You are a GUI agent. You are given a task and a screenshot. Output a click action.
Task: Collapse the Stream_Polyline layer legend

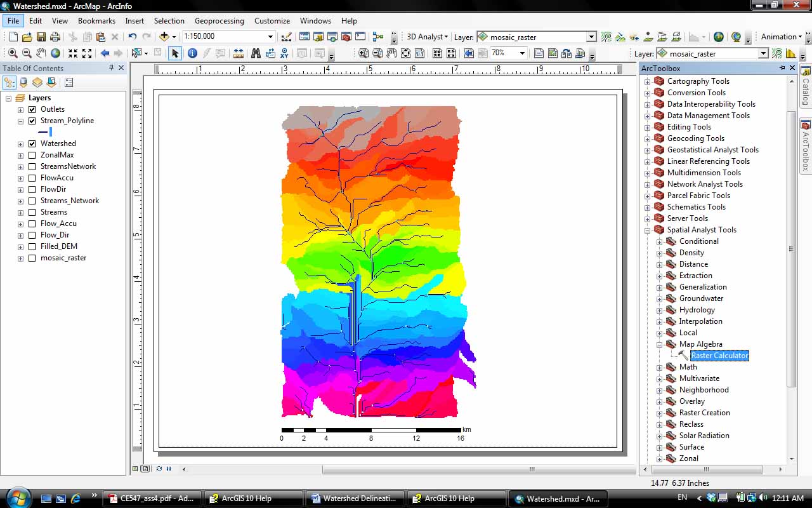(x=20, y=121)
